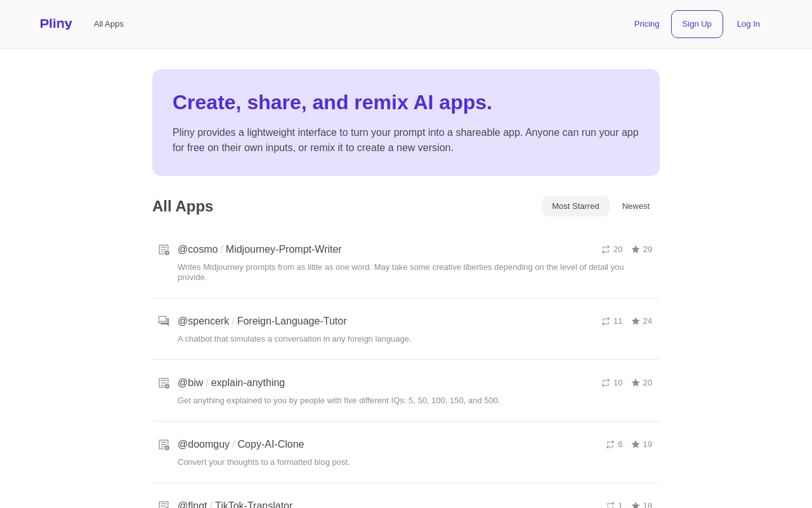Image resolution: width=812 pixels, height=508 pixels.
Task: Click star icon on explain-anything row
Action: [x=636, y=383]
